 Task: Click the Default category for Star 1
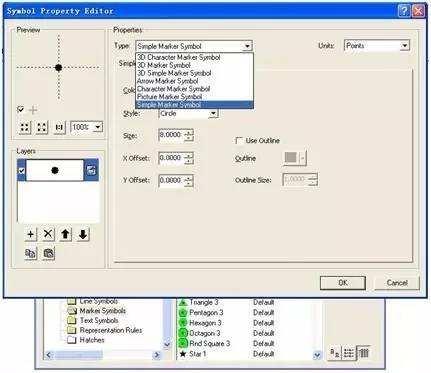click(x=263, y=354)
